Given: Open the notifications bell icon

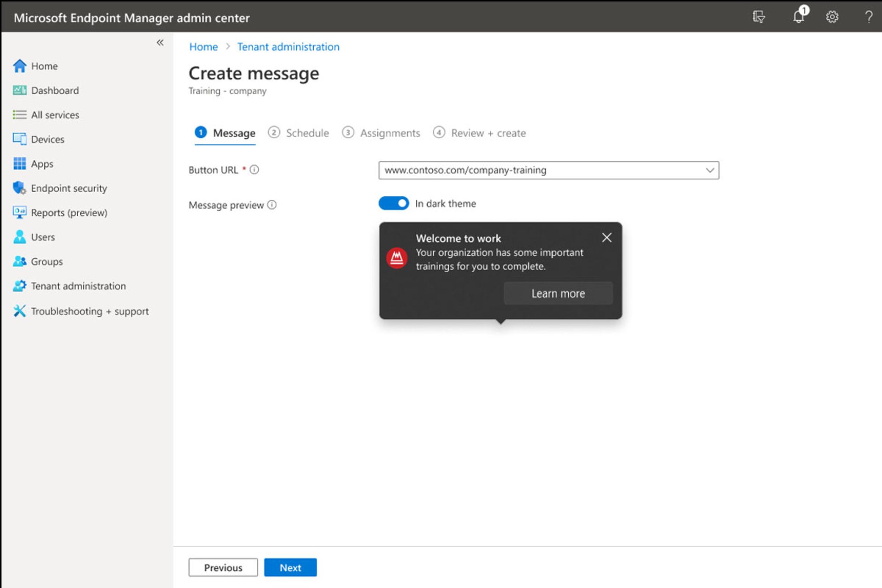Looking at the screenshot, I should click(799, 17).
